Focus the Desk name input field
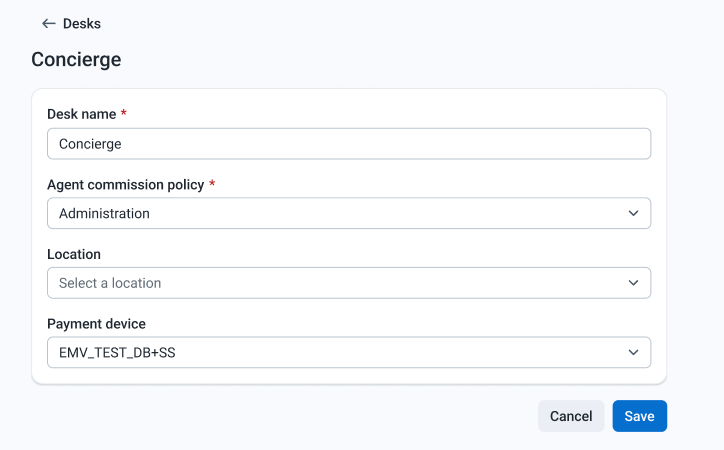The width and height of the screenshot is (724, 450). point(349,144)
